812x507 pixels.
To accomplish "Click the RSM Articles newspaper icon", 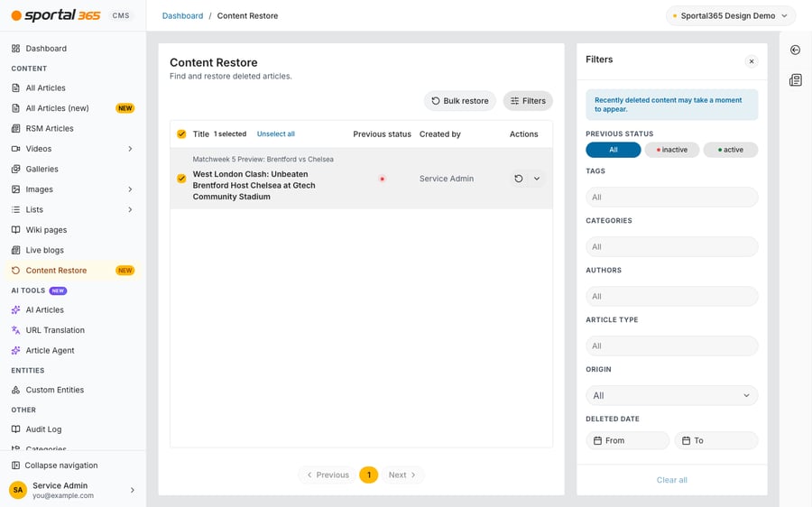I will [x=15, y=128].
